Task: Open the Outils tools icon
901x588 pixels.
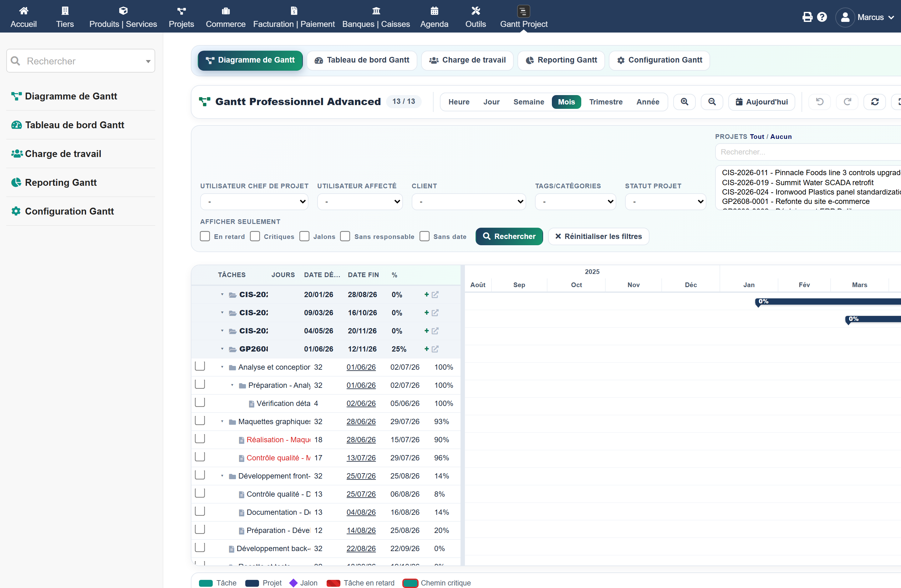Action: click(476, 11)
